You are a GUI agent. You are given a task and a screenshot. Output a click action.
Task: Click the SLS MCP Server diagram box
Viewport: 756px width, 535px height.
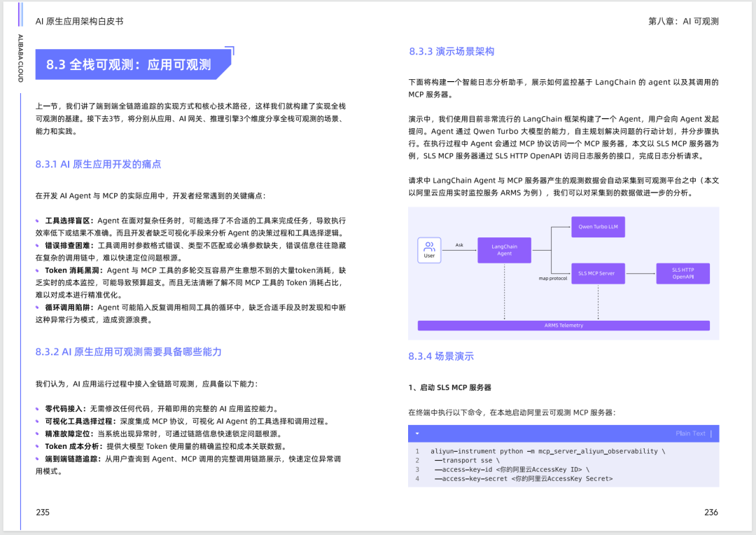click(x=598, y=274)
